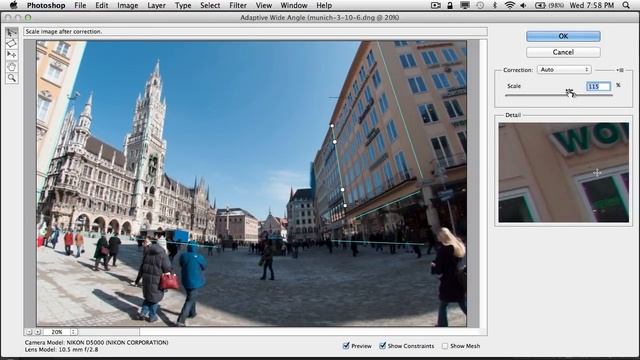Click the top constraint point on building edge
This screenshot has width=640, height=360.
tap(332, 126)
